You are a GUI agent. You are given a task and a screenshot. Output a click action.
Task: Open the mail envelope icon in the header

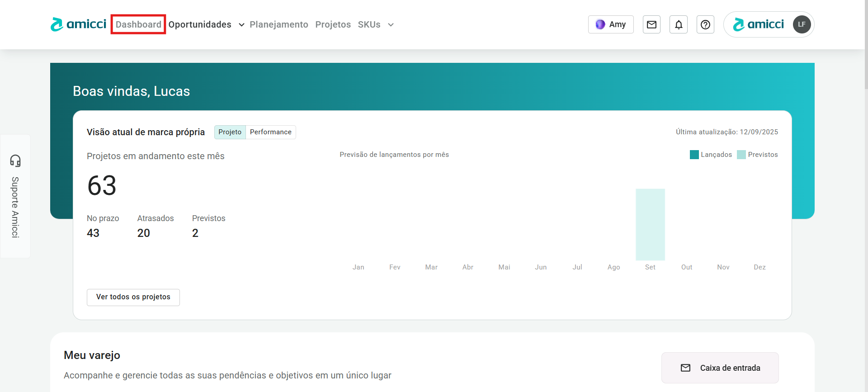click(x=651, y=24)
